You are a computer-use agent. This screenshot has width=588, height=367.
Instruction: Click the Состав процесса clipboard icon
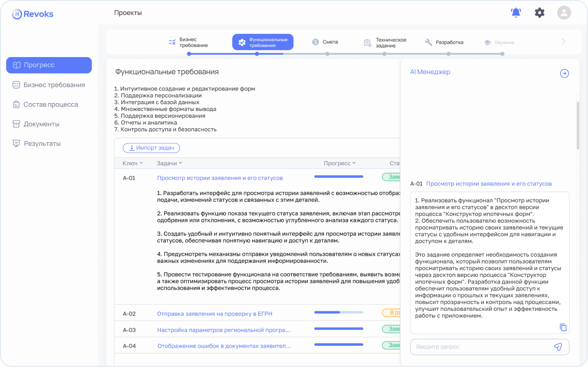pos(16,104)
